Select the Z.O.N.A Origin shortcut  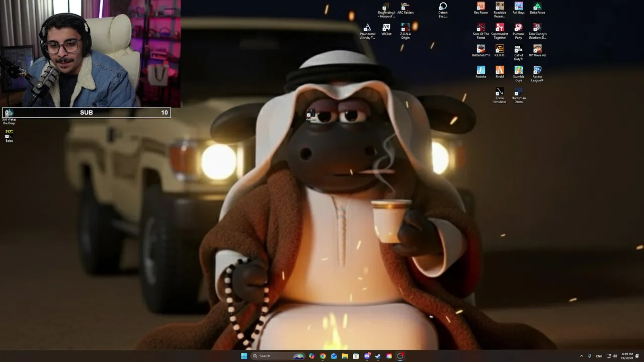click(405, 32)
